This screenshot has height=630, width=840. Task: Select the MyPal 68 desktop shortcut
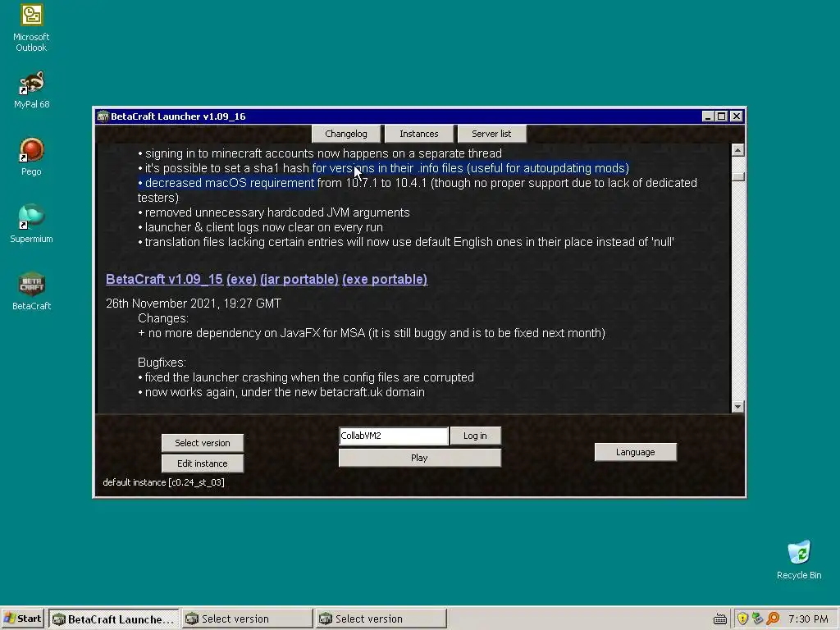click(31, 89)
